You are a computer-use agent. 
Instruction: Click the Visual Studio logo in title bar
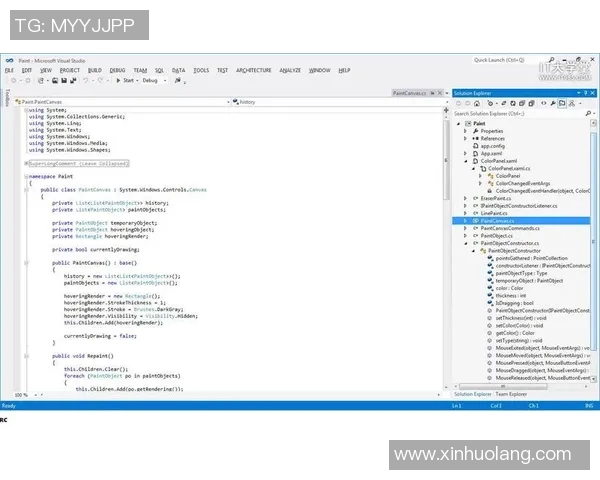click(x=10, y=60)
